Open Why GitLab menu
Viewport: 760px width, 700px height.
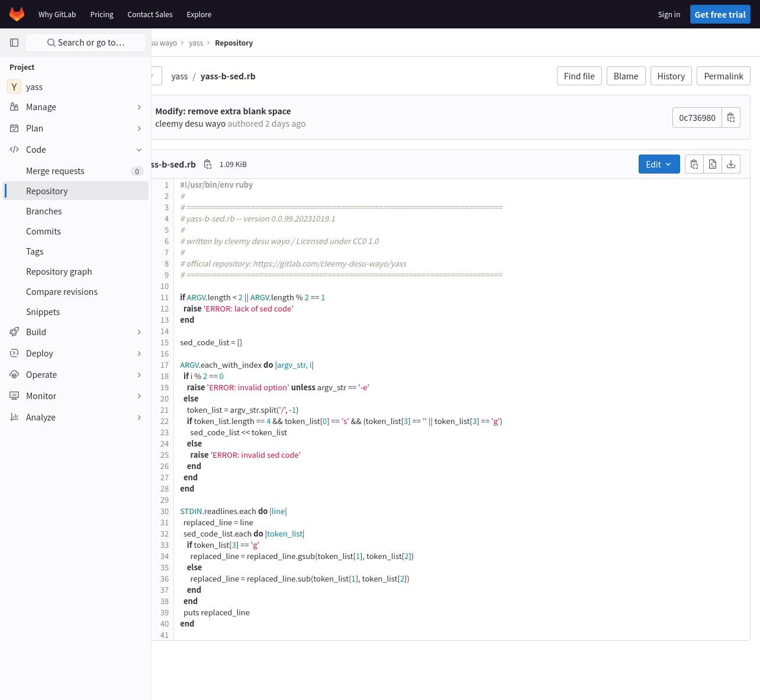coord(57,14)
